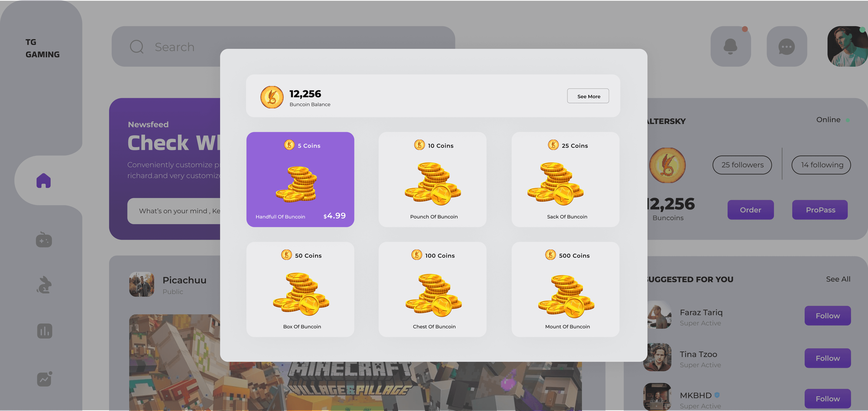Select the rabbit sidebar icon
This screenshot has width=868, height=411.
pyautogui.click(x=44, y=285)
